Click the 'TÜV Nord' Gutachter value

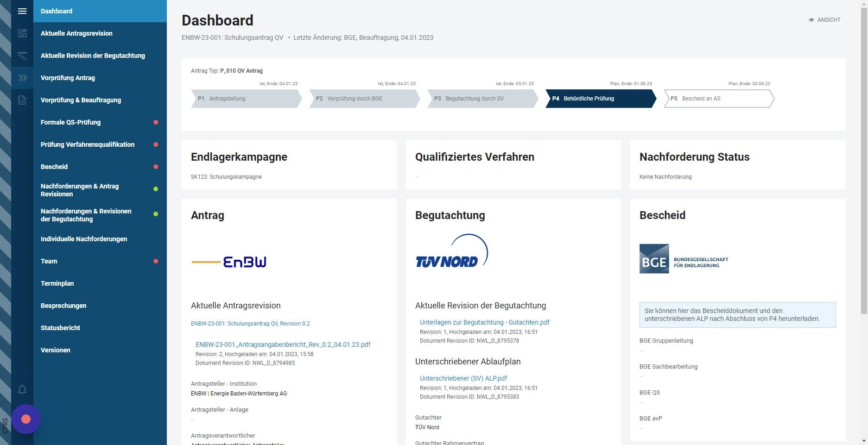tap(427, 427)
